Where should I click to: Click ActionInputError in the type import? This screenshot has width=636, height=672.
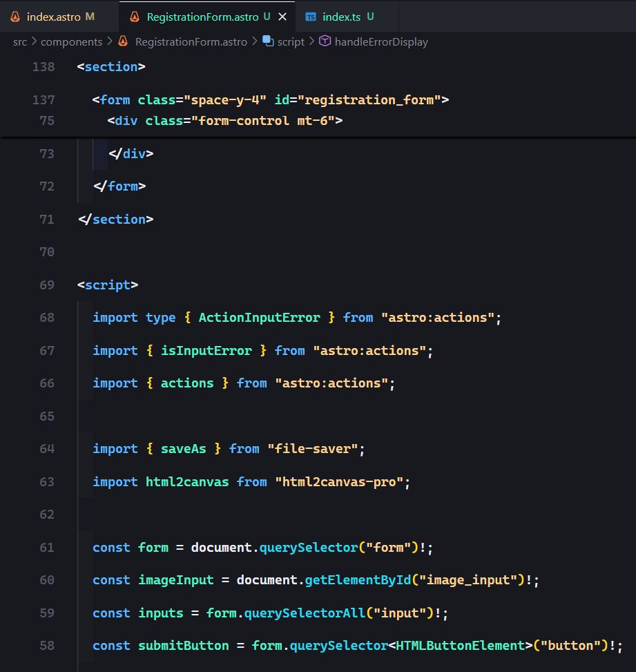pos(259,318)
